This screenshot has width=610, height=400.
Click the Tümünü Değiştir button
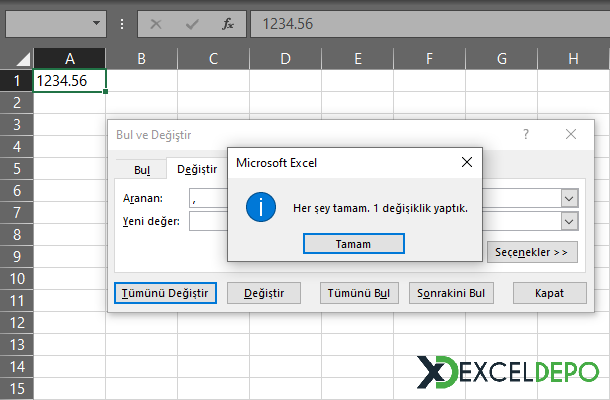tap(165, 293)
